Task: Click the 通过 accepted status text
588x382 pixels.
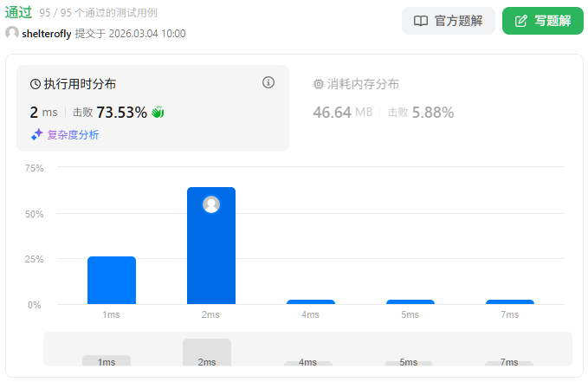Action: (x=18, y=12)
